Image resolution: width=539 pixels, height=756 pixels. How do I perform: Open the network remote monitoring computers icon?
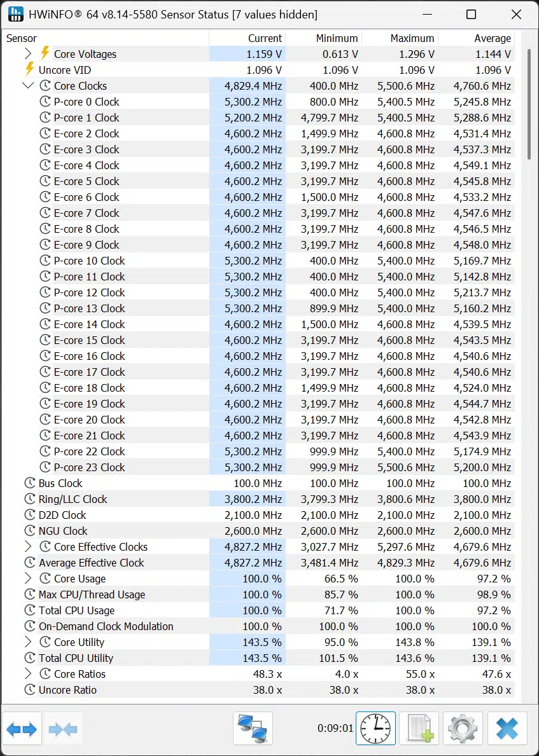[253, 729]
